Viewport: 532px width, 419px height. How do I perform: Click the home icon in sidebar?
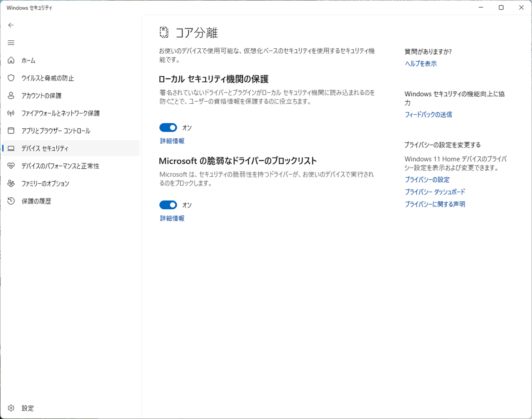pos(11,60)
